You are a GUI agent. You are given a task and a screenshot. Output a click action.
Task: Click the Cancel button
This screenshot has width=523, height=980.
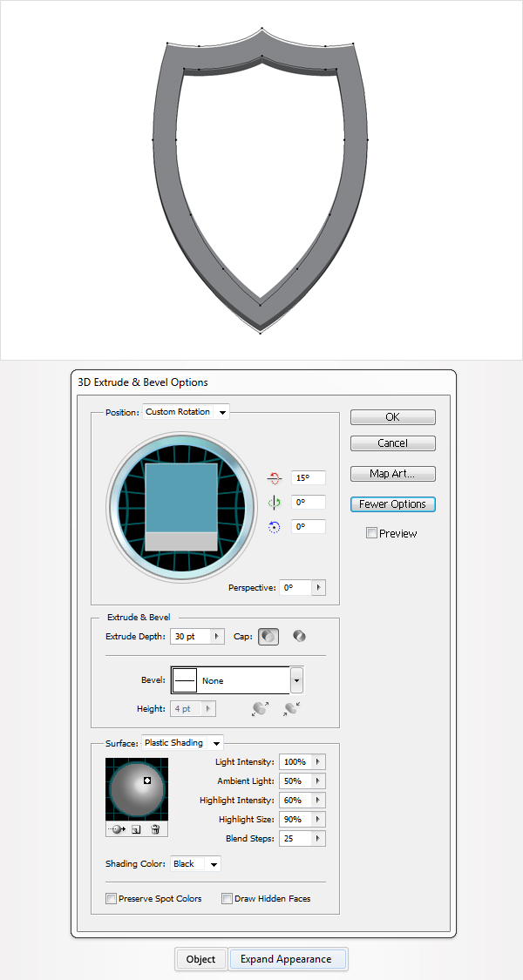coord(393,443)
